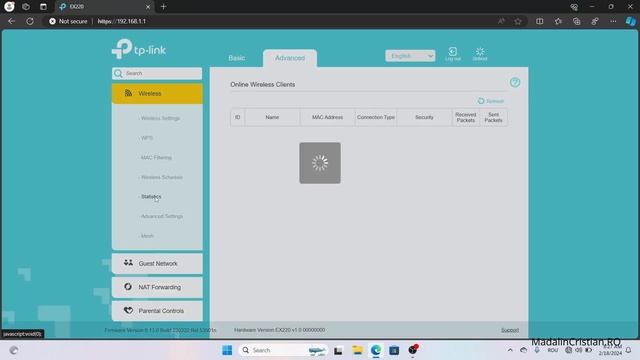Click the Name column header

(272, 118)
